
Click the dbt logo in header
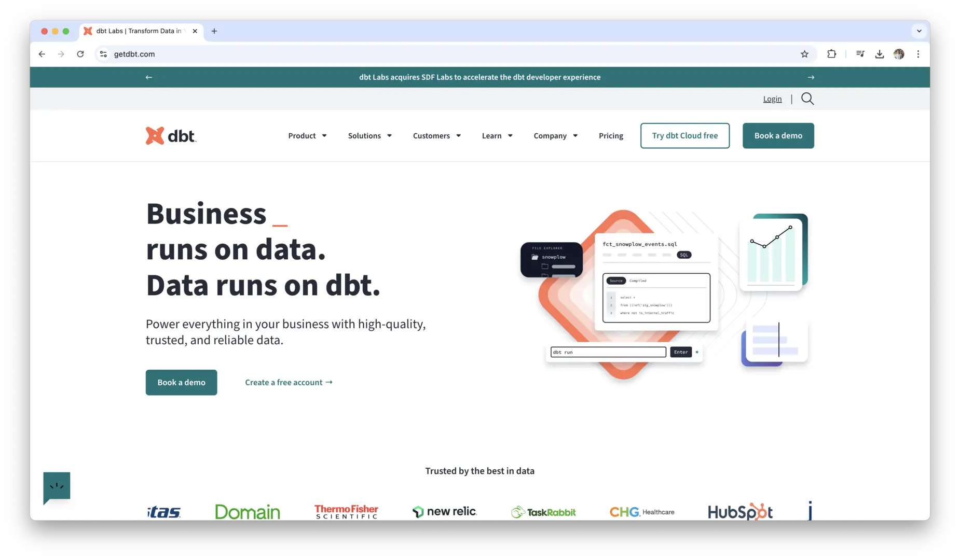coord(171,136)
